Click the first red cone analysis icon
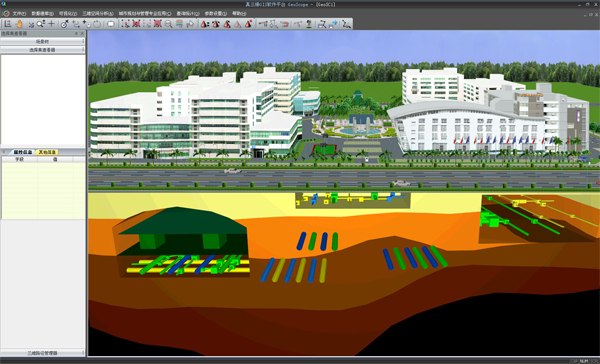600x364 pixels. 205,24
